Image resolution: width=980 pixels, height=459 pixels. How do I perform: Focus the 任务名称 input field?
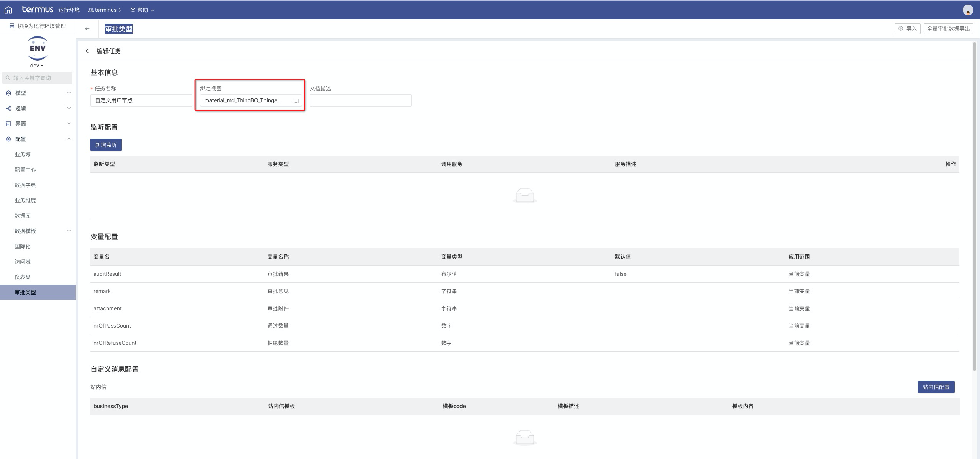[x=141, y=100]
